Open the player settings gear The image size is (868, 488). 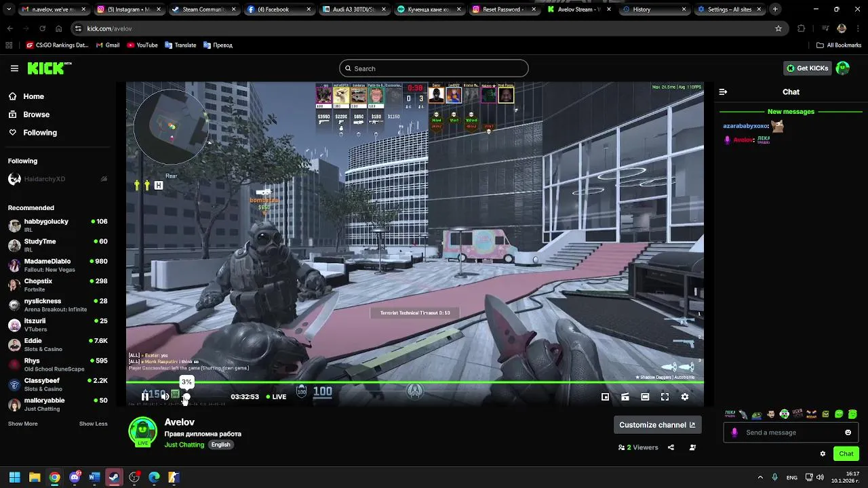pyautogui.click(x=684, y=397)
